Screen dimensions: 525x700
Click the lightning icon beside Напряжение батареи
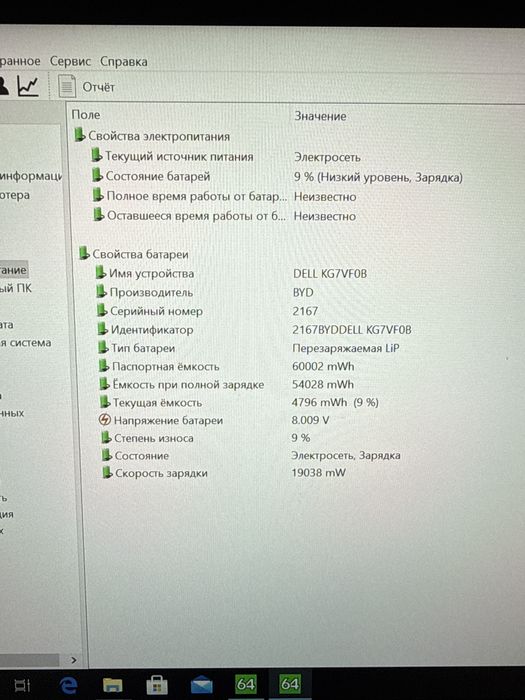[x=104, y=420]
